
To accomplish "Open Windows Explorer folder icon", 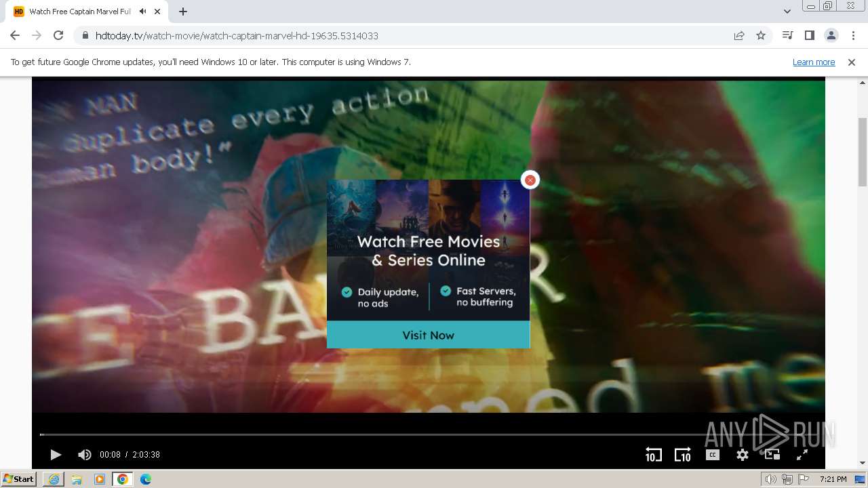I will [x=77, y=479].
